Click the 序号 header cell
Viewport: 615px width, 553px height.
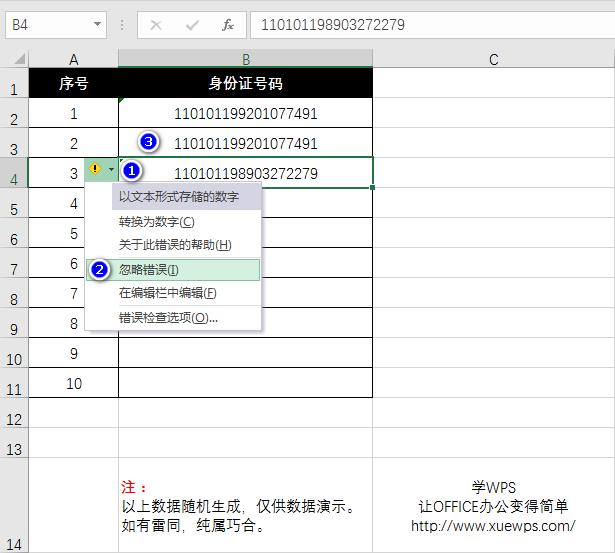73,83
